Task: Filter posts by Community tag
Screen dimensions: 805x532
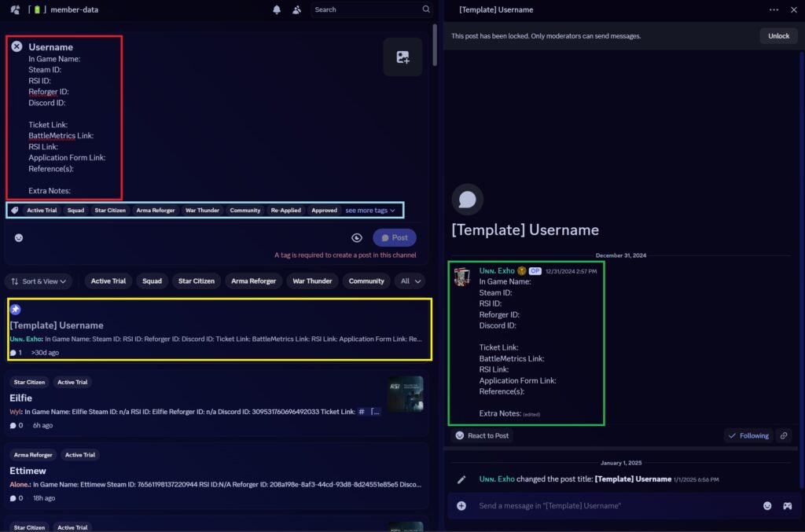Action: coord(366,281)
